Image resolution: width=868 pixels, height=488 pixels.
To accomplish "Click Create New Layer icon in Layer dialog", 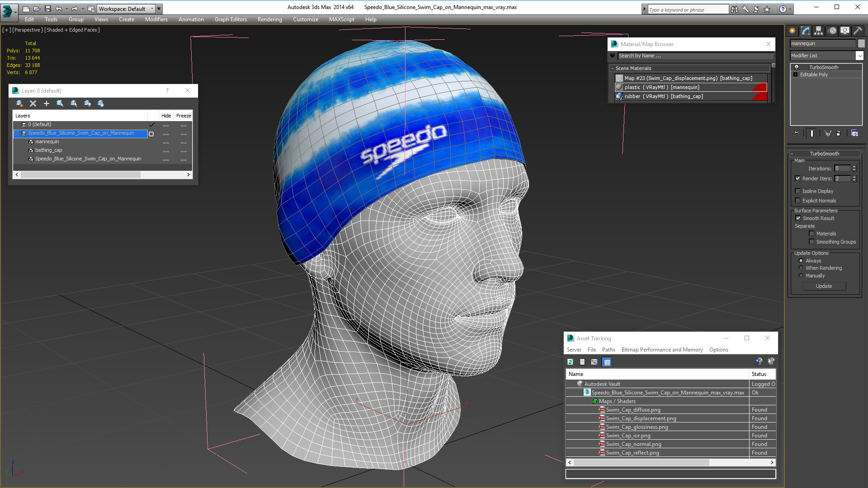I will pyautogui.click(x=19, y=103).
